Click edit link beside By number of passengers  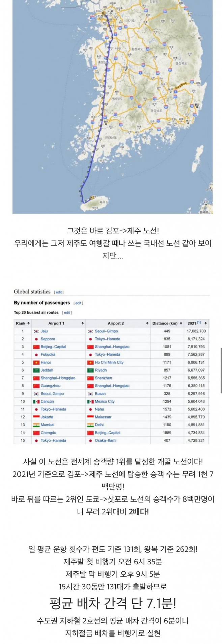[x=78, y=303]
